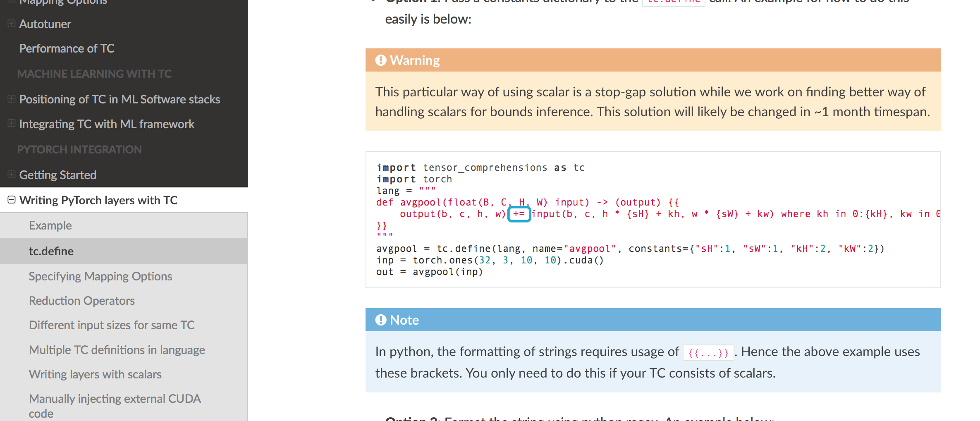This screenshot has width=980, height=421.
Task: Open Specifying Mapping Options
Action: pyautogui.click(x=100, y=276)
